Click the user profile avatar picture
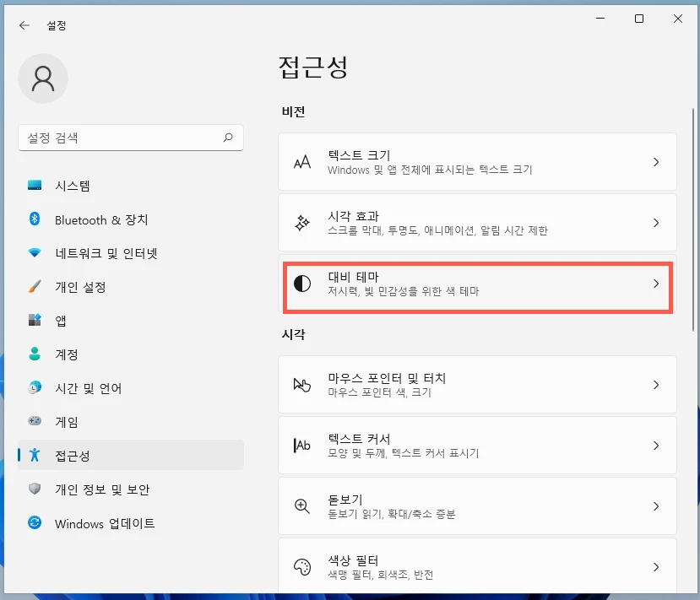The width and height of the screenshot is (700, 600). click(43, 78)
